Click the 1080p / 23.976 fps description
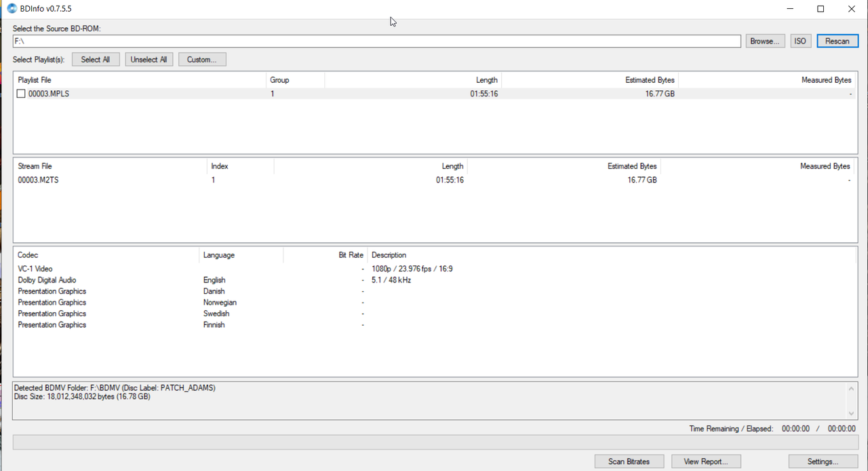The width and height of the screenshot is (868, 471). 412,269
